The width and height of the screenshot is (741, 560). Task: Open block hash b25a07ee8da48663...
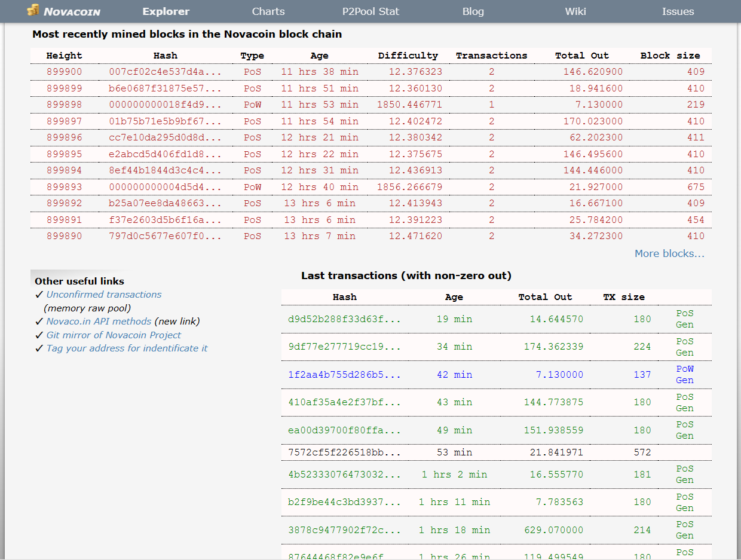click(x=165, y=203)
